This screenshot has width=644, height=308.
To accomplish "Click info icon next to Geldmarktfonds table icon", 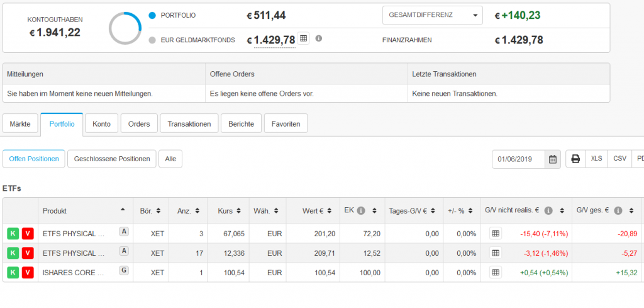I will (x=318, y=38).
